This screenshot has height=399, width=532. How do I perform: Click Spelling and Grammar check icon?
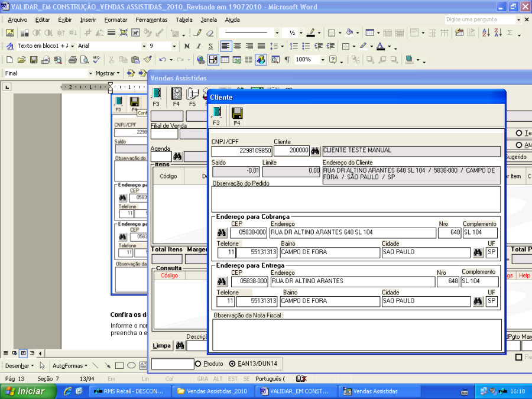click(x=96, y=60)
